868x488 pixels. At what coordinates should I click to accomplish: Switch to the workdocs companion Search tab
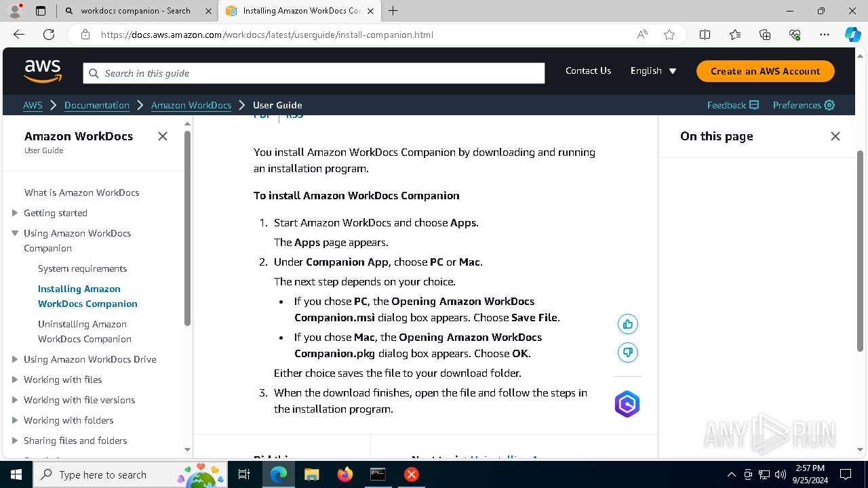tap(135, 11)
